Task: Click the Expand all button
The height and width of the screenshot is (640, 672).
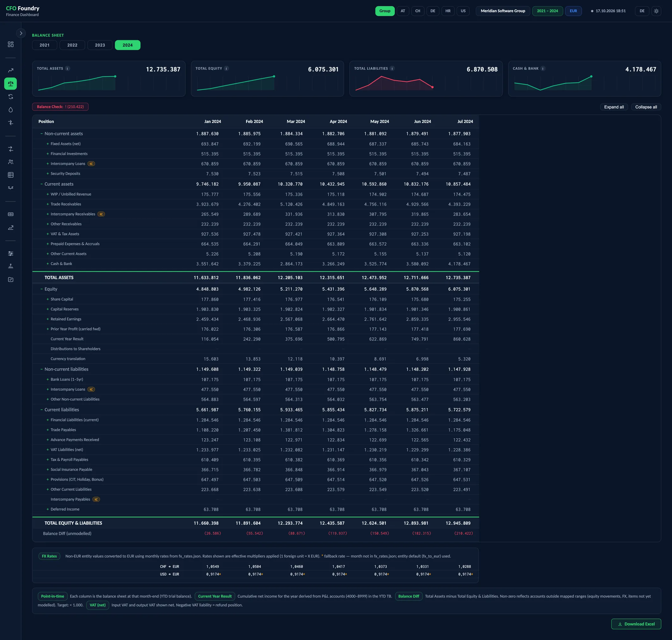Action: pos(614,107)
